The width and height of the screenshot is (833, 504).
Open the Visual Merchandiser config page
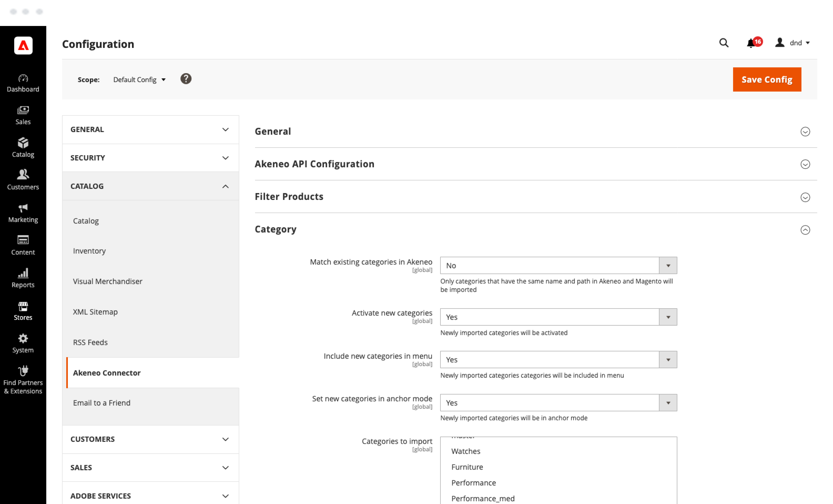[108, 281]
